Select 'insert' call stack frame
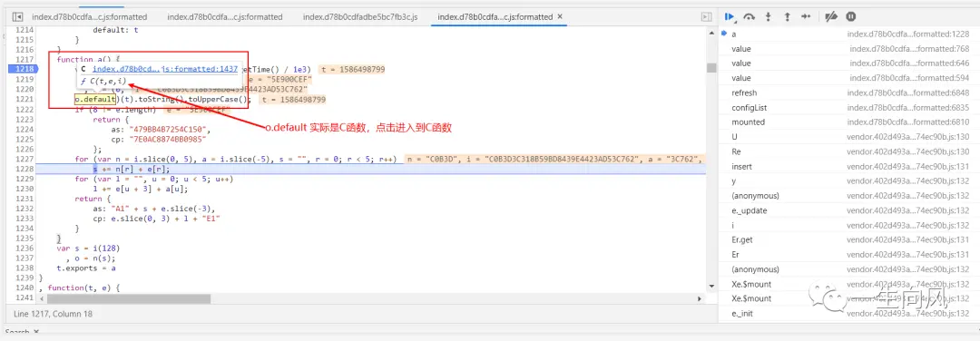Image resolution: width=980 pixels, height=341 pixels. pos(848,167)
